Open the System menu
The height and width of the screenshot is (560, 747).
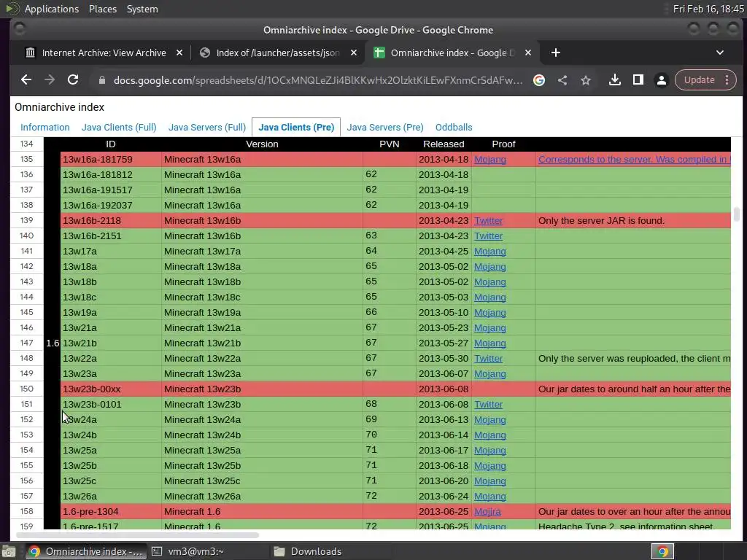(142, 9)
